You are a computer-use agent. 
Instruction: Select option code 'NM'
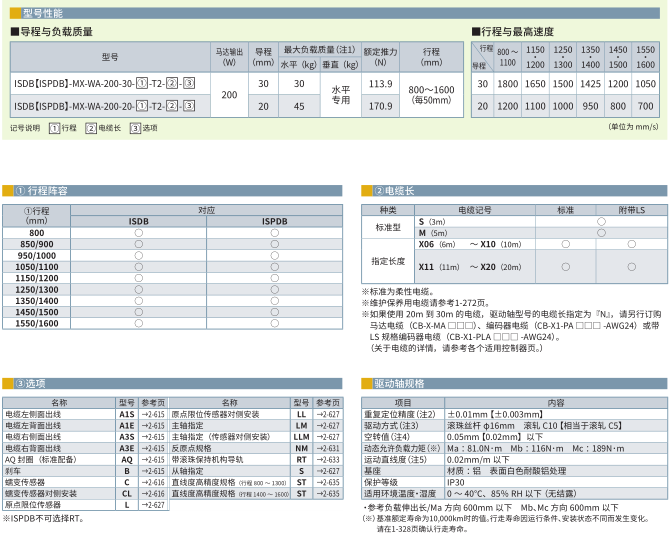301,448
